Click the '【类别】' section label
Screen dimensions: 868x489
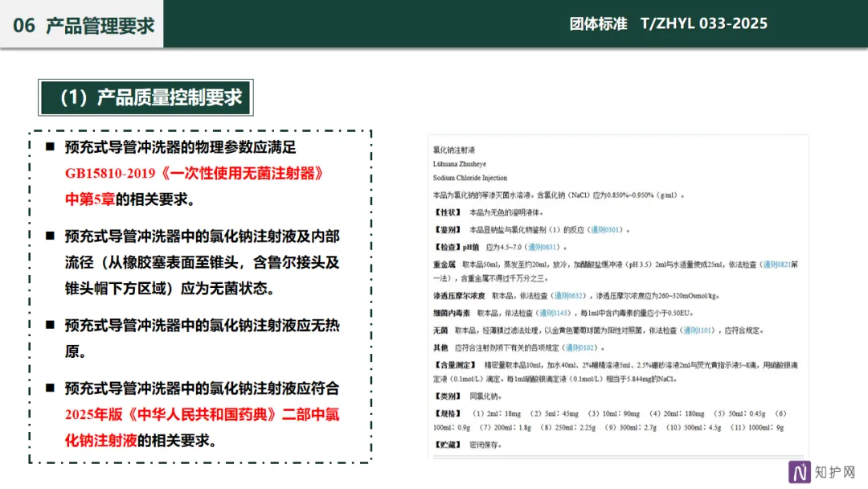pyautogui.click(x=448, y=397)
